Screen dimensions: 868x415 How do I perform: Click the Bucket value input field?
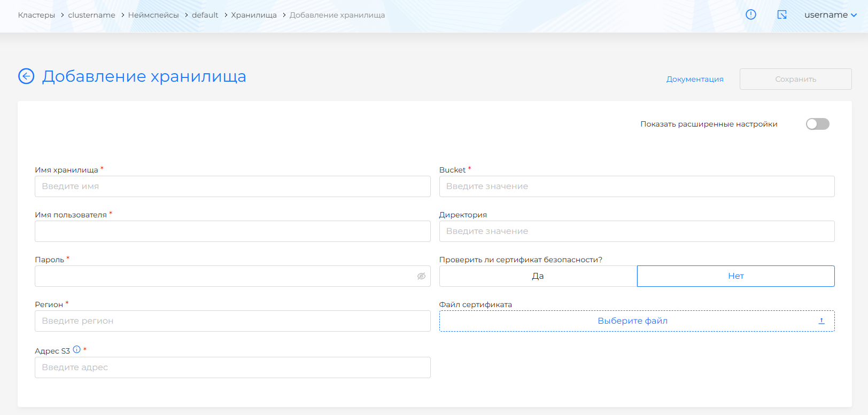tap(637, 186)
